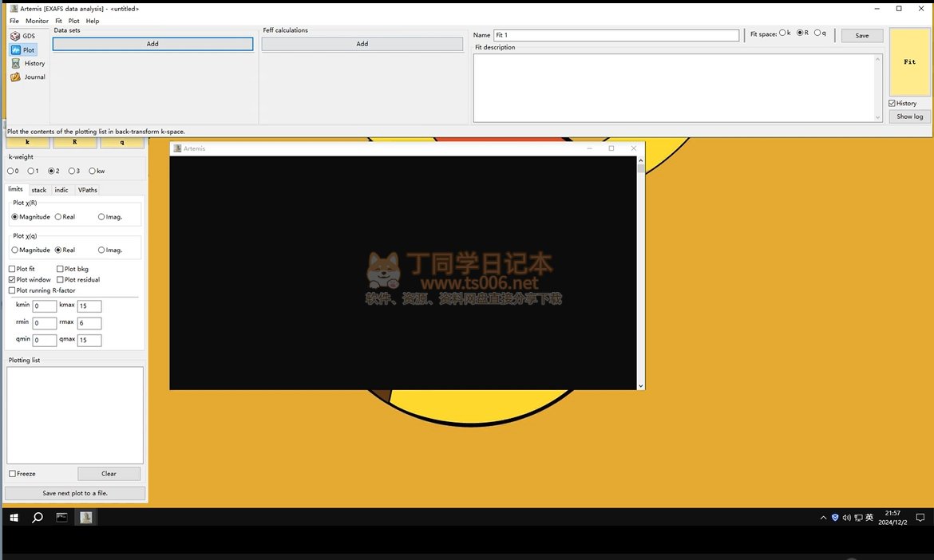Switch to the VPaths tab
The image size is (934, 560).
coord(87,190)
